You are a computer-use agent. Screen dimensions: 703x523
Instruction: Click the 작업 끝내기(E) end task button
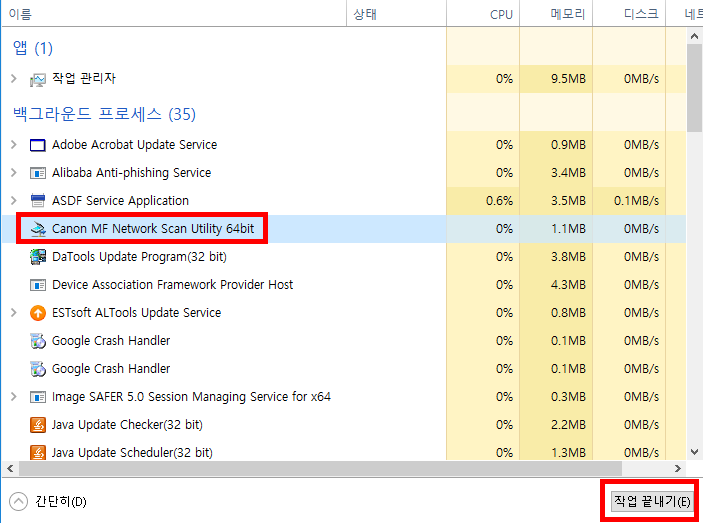tap(651, 501)
